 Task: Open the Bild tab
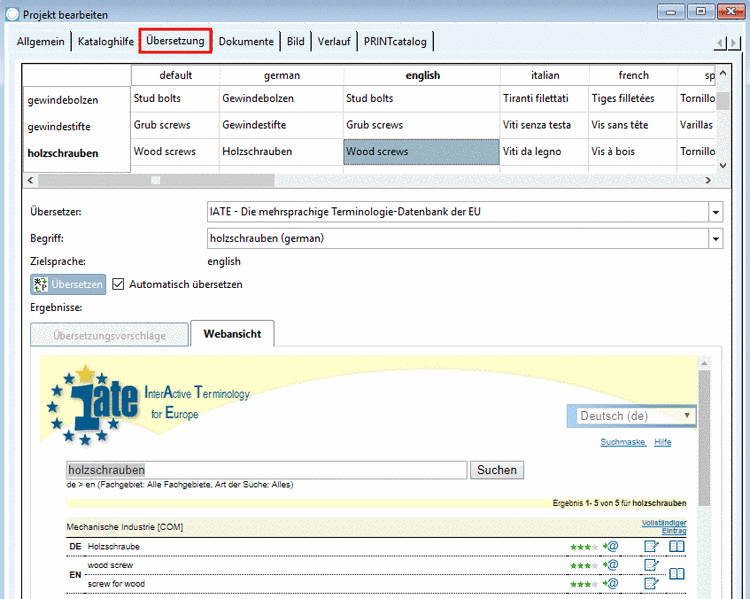point(296,42)
